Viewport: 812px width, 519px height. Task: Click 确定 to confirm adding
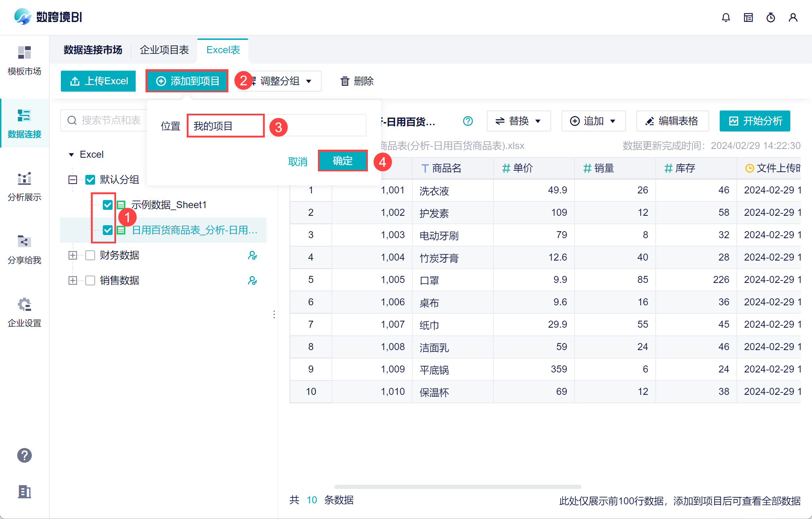[x=342, y=161]
